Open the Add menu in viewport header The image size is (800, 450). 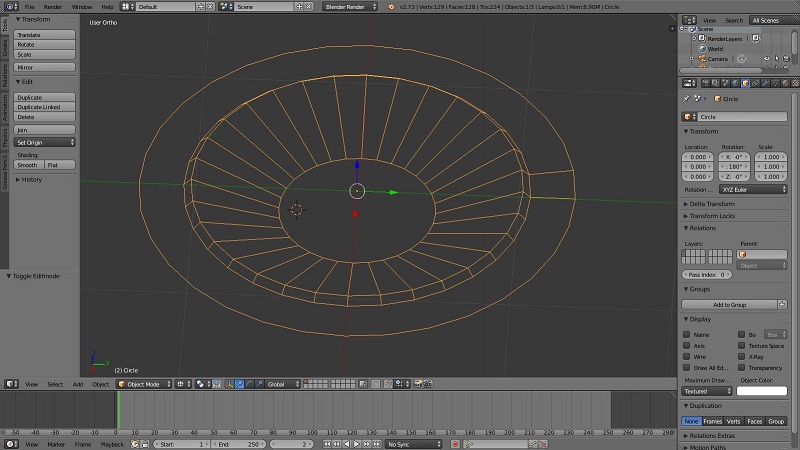point(78,384)
